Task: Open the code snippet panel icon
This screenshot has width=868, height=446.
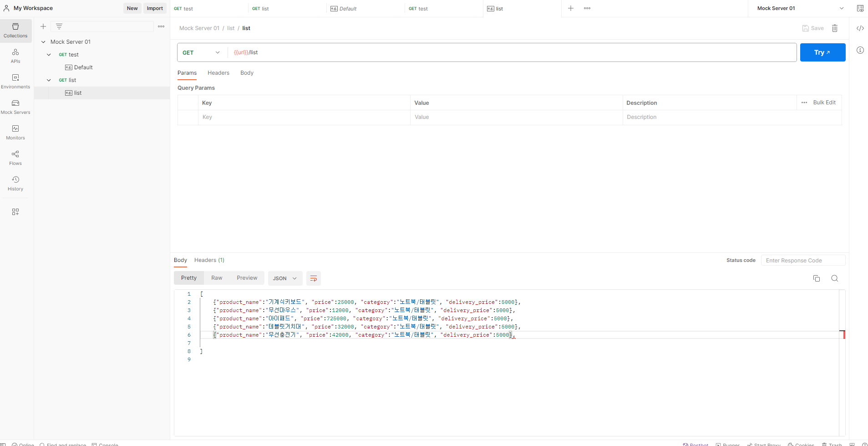Action: coord(860,28)
